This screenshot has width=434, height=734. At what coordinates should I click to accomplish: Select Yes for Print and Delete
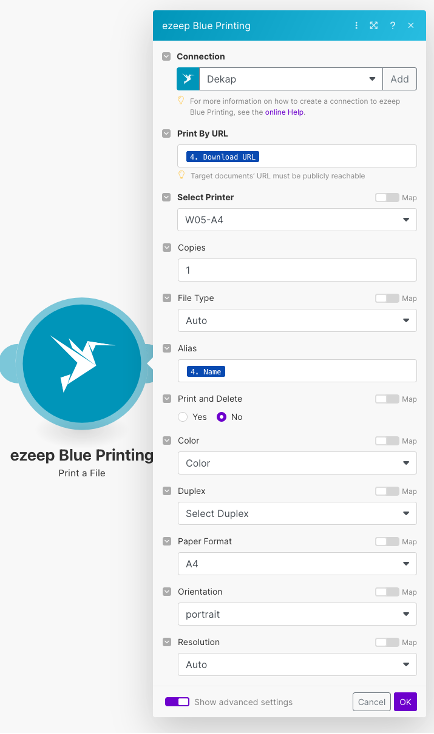pyautogui.click(x=183, y=417)
